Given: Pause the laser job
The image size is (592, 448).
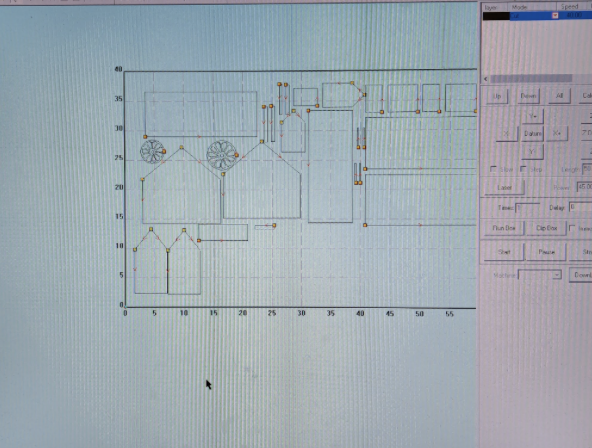Looking at the screenshot, I should 546,252.
